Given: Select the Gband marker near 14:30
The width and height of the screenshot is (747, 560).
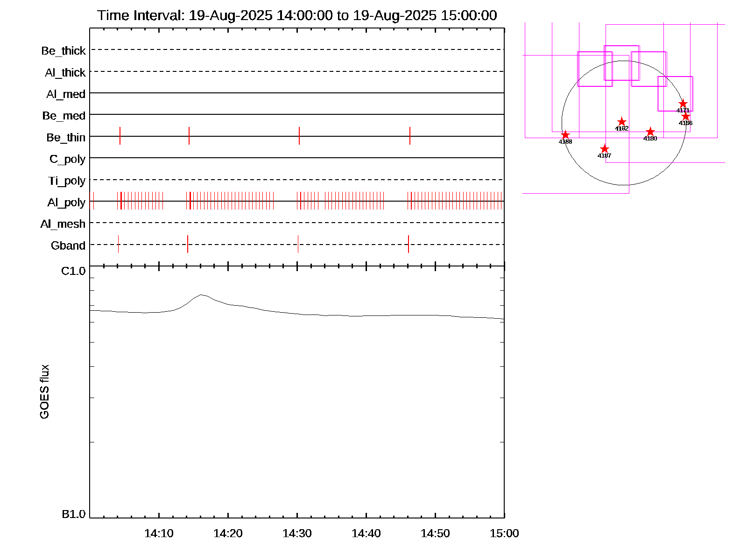Looking at the screenshot, I should click(298, 244).
